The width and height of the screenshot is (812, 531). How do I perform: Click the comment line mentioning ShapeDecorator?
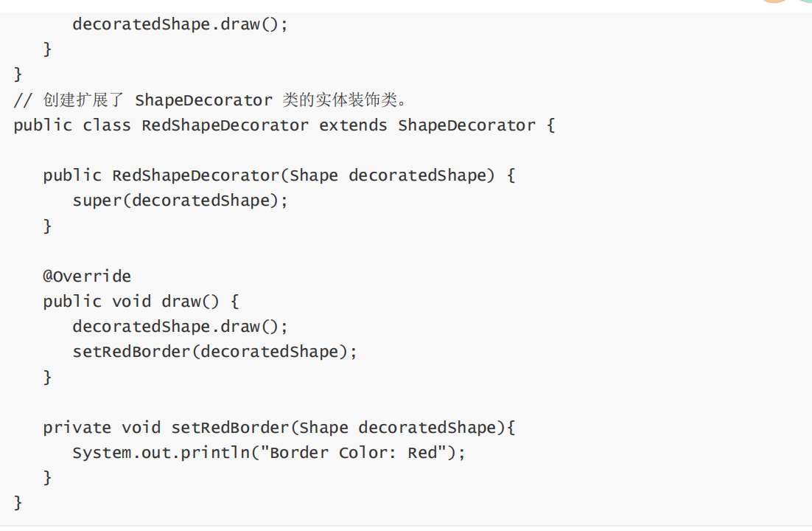pos(211,100)
